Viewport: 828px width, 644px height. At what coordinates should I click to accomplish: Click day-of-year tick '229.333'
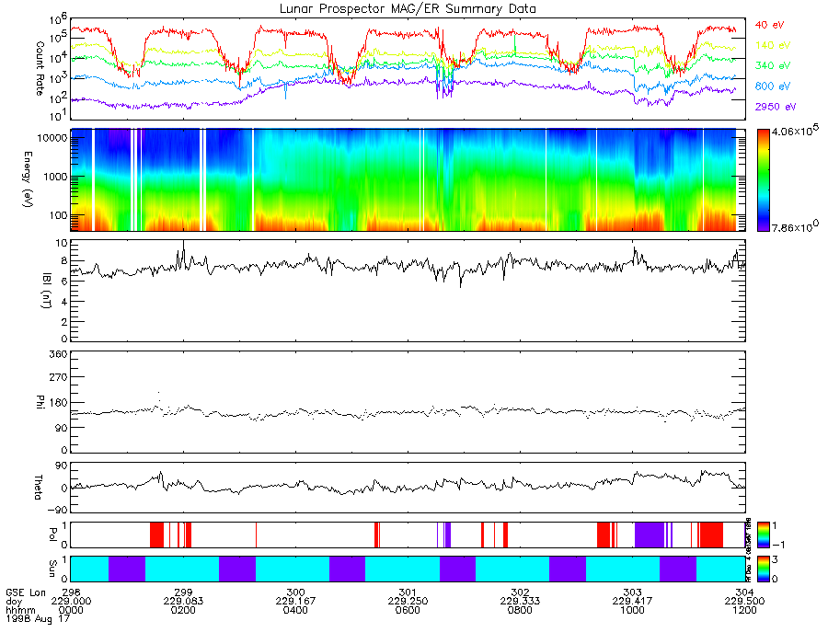click(520, 602)
